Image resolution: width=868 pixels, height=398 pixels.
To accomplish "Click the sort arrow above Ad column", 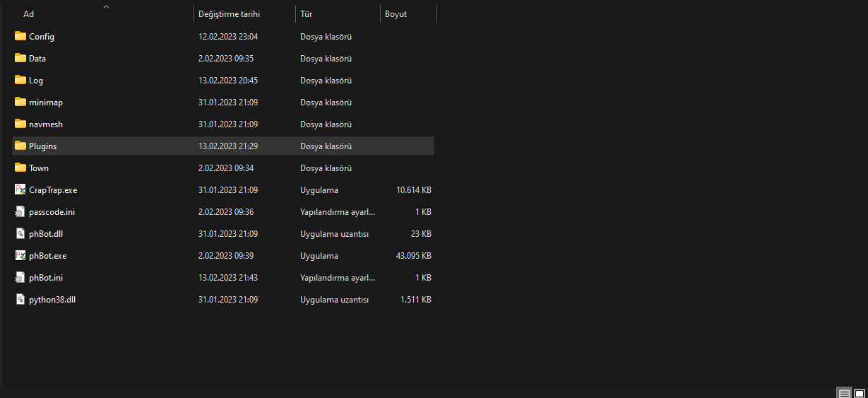I will 106,6.
